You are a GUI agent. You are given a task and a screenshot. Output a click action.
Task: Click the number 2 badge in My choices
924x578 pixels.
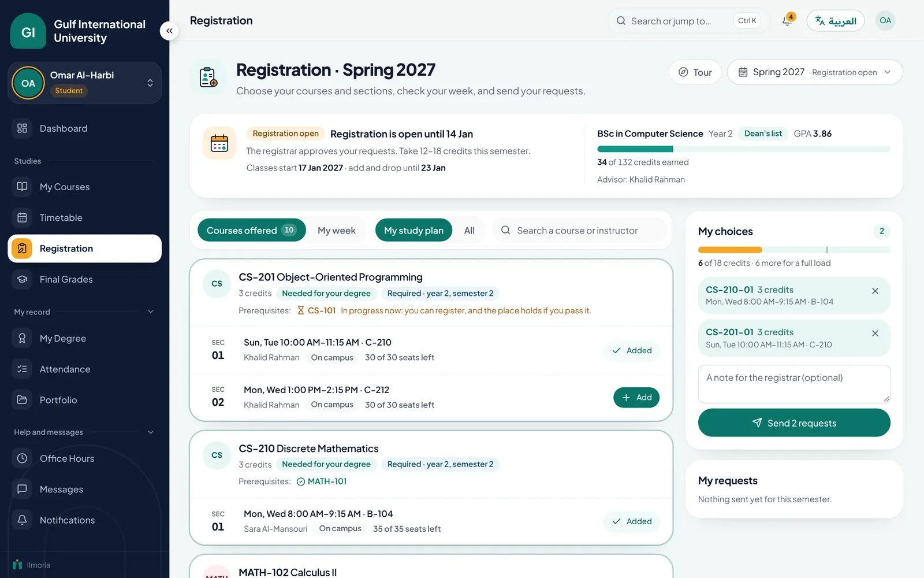[881, 231]
